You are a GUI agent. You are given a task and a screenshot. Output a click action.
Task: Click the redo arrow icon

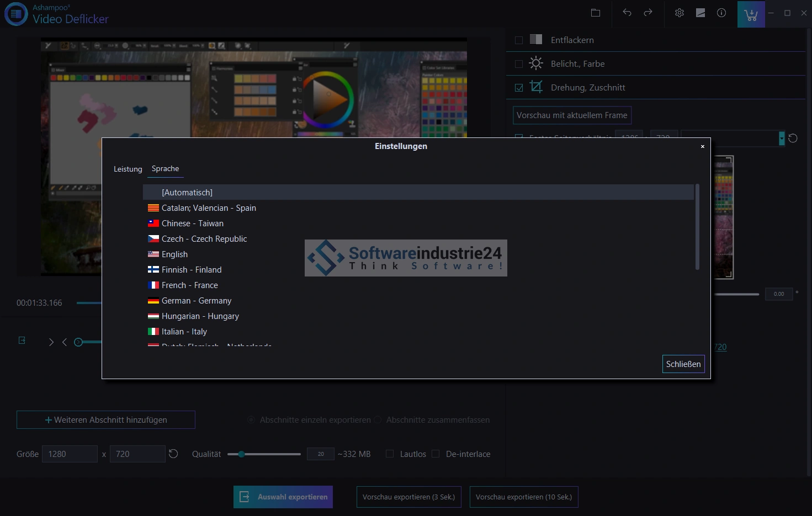[x=648, y=13]
